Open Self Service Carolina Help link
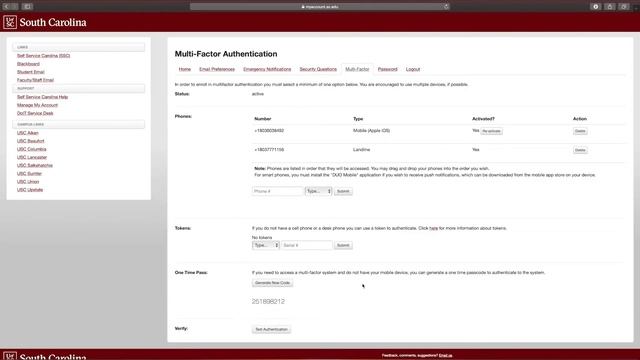This screenshot has width=640, height=360. coord(42,97)
